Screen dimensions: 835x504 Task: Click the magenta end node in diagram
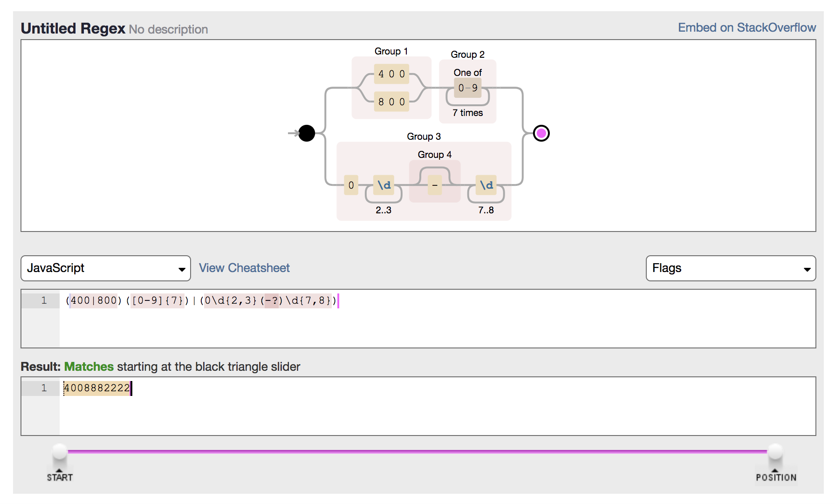pyautogui.click(x=541, y=134)
